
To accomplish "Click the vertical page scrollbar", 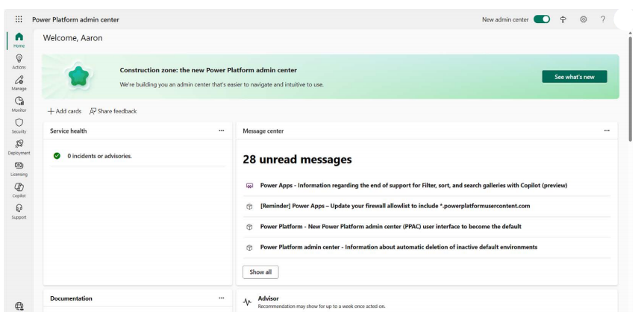I will tap(630, 89).
